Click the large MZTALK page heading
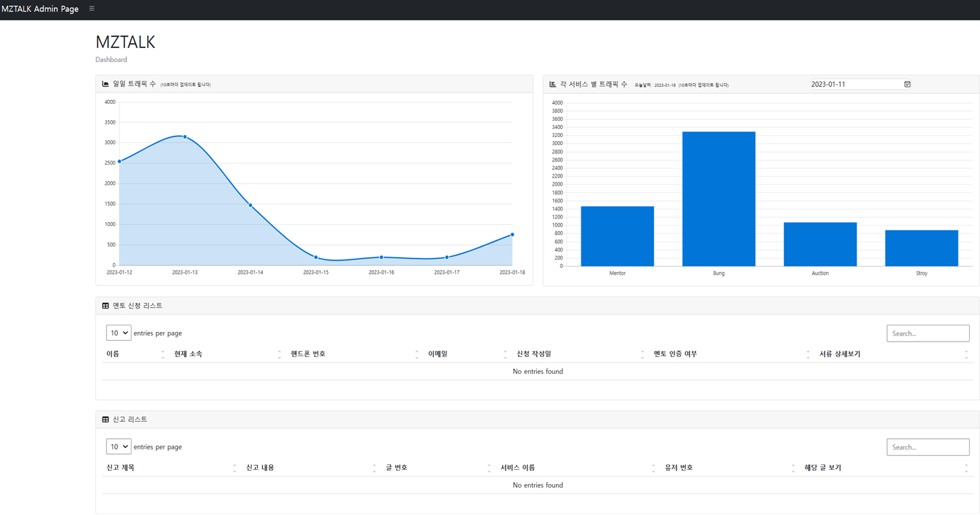This screenshot has height=515, width=980. pos(125,42)
